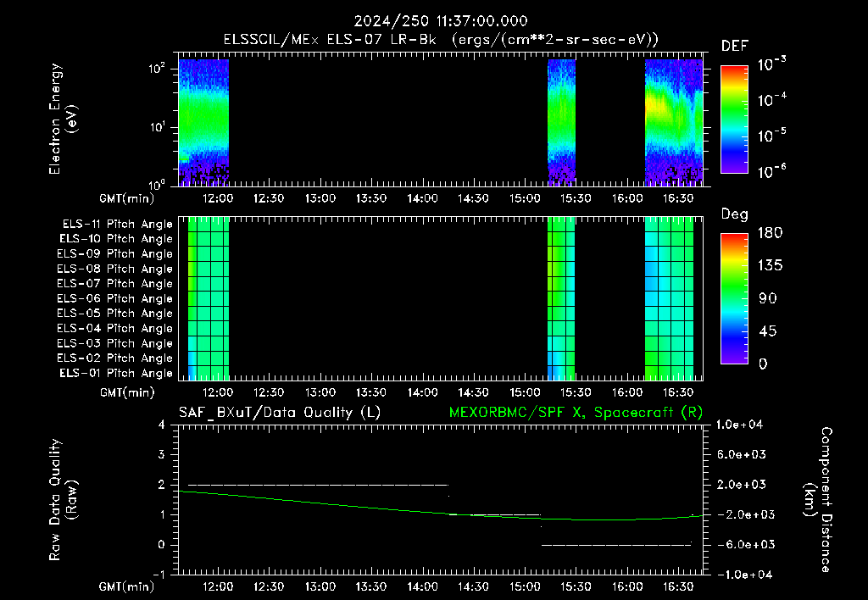Select the ELS-07 Pitch Angle row label
This screenshot has height=600, width=868.
click(114, 283)
